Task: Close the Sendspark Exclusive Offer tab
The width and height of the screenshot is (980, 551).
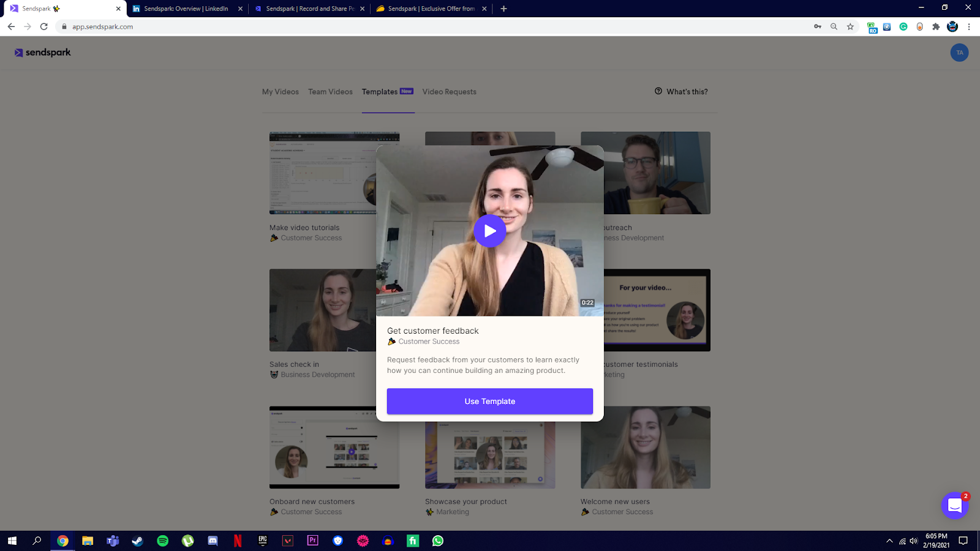Action: [x=484, y=9]
